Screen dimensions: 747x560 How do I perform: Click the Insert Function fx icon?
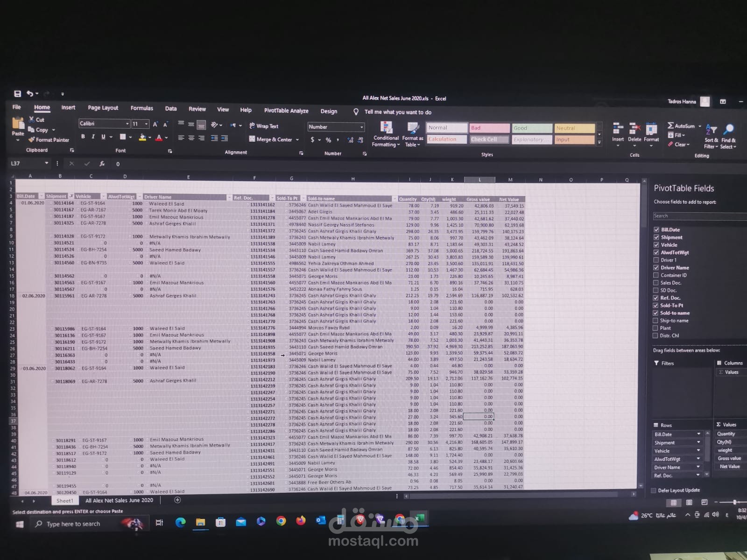[102, 164]
